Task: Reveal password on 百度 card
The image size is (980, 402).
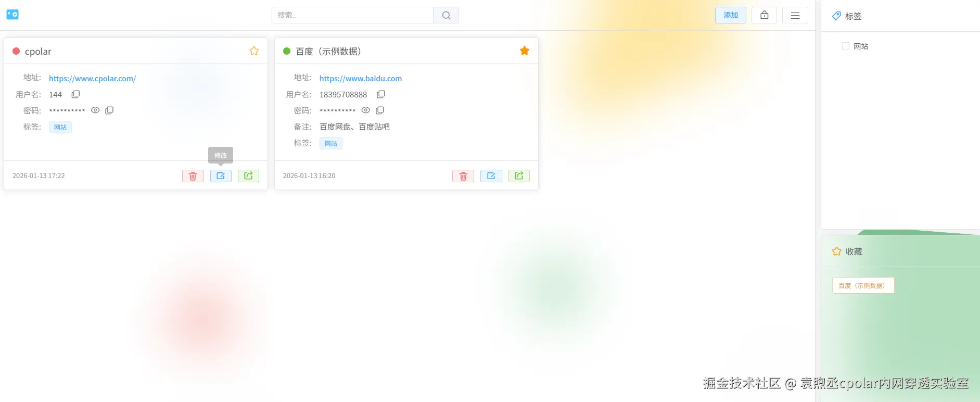Action: click(x=366, y=110)
